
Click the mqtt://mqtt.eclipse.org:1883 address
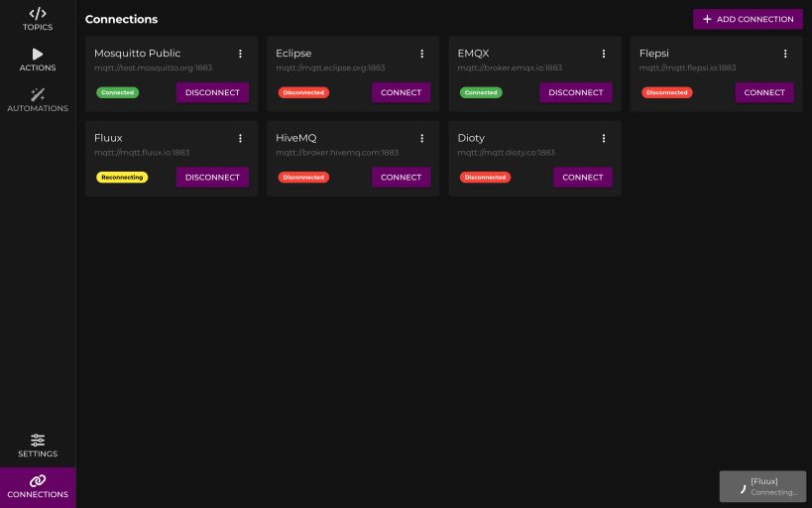(x=330, y=67)
